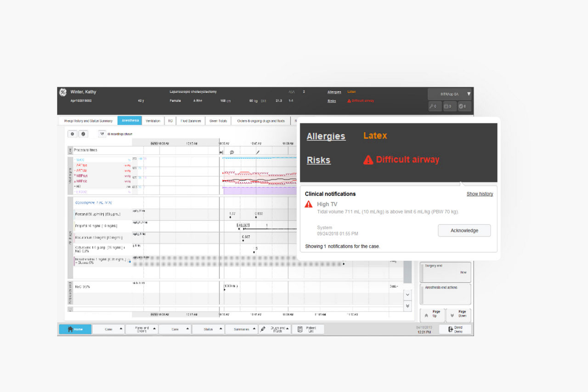Acknowledge the High TV notification
This screenshot has width=588, height=392.
coord(464,230)
